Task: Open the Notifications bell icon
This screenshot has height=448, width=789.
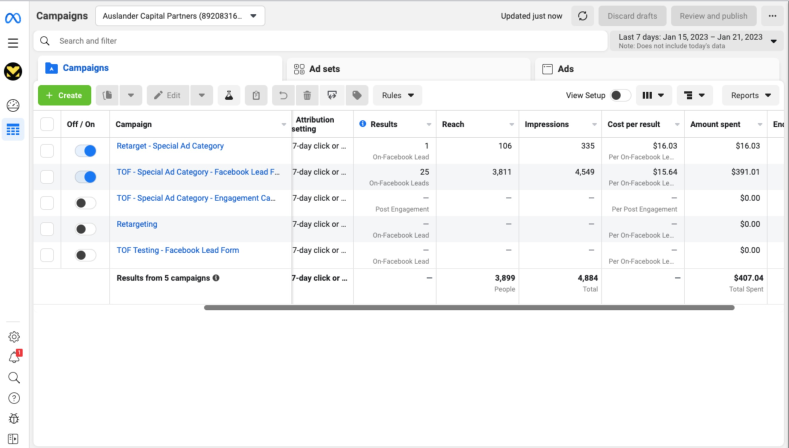Action: coord(14,357)
